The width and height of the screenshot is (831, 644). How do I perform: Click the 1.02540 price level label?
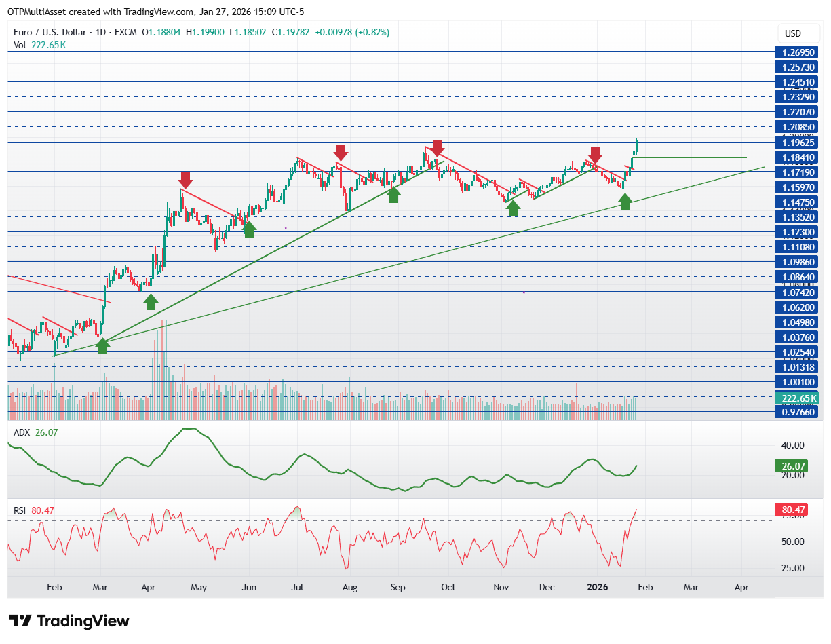click(798, 352)
